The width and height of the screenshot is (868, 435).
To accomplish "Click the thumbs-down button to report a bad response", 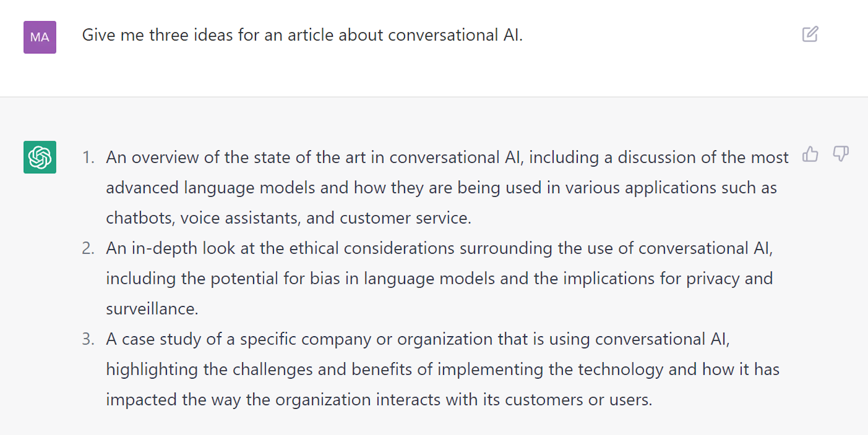I will tap(841, 155).
